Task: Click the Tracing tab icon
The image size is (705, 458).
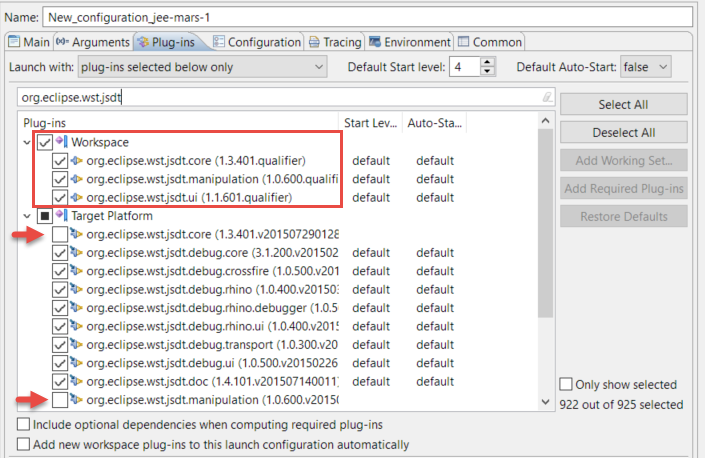Action: coord(314,42)
